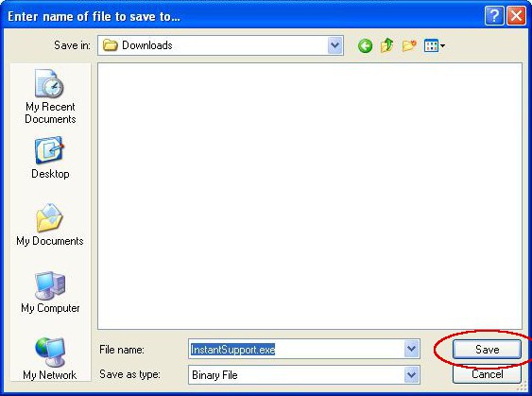Viewport: 532px width, 396px height.
Task: Expand the Save in dropdown arrow
Action: click(x=335, y=45)
